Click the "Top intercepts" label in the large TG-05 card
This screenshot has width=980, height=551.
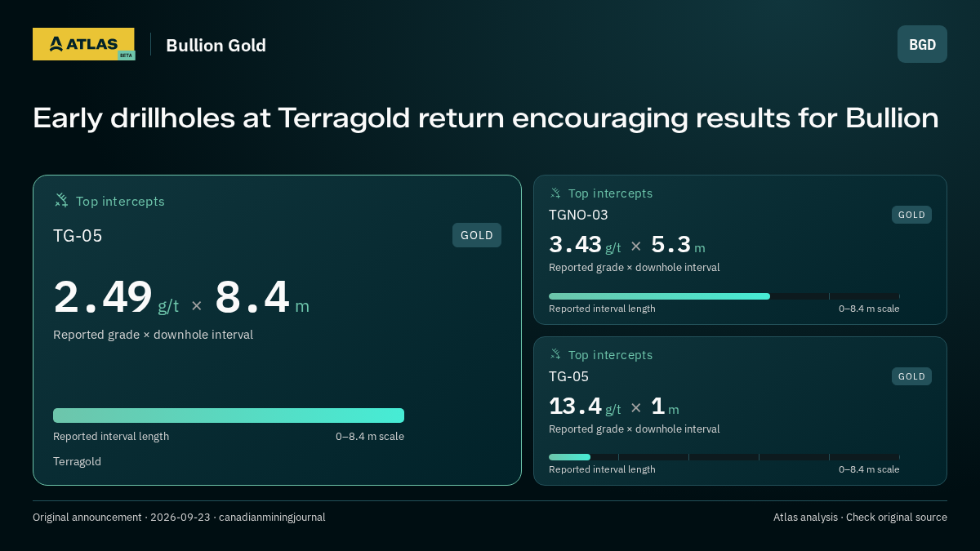(120, 201)
